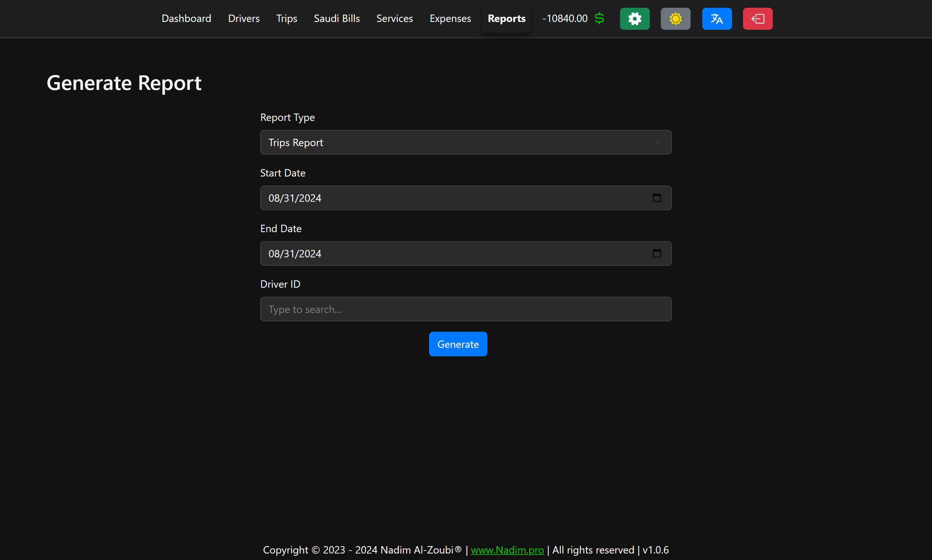Focus the Driver ID search field

click(465, 309)
